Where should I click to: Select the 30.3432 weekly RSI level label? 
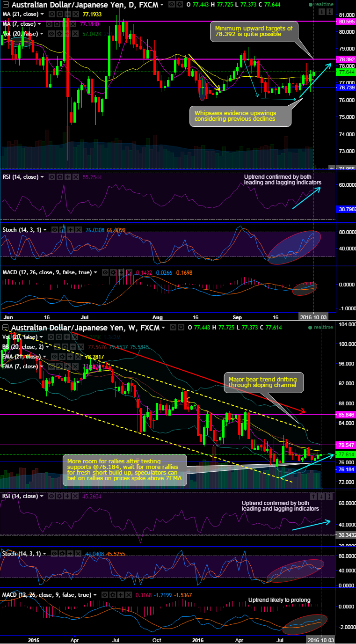click(346, 535)
